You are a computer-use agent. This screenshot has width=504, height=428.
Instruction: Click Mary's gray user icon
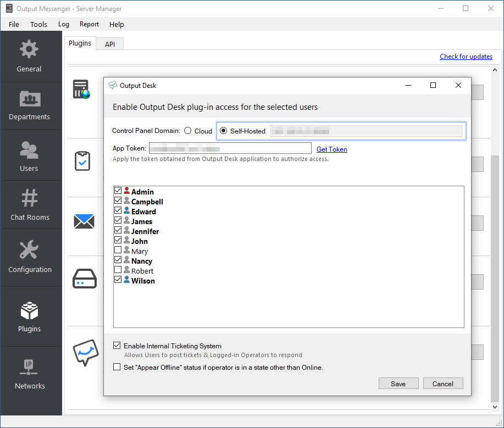[x=126, y=250]
